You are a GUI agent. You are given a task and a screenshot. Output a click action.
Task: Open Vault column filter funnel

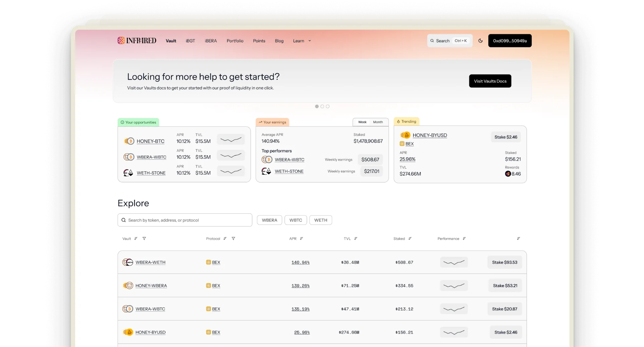pyautogui.click(x=144, y=239)
